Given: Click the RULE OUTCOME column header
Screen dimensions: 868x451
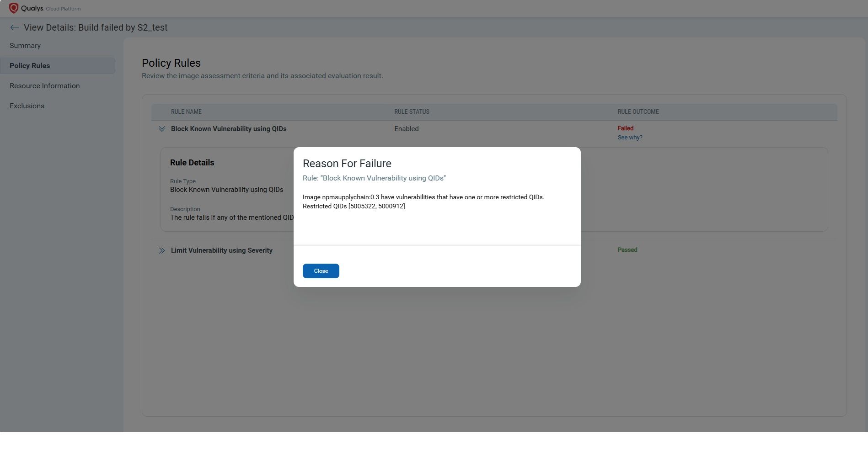Looking at the screenshot, I should pos(638,112).
